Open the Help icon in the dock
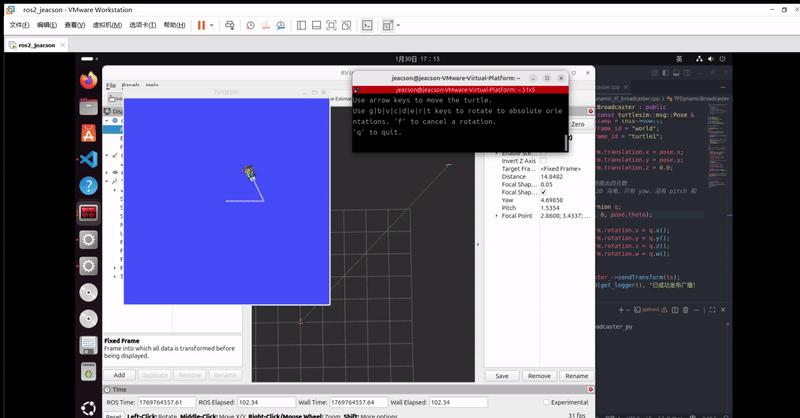This screenshot has height=418, width=800. coord(88,186)
